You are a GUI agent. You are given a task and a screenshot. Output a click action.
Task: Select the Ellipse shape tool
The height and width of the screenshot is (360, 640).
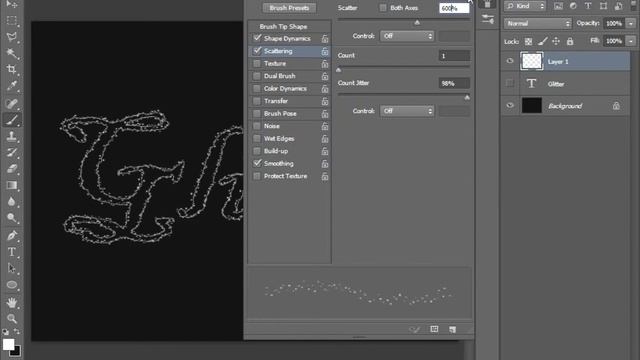(x=12, y=284)
